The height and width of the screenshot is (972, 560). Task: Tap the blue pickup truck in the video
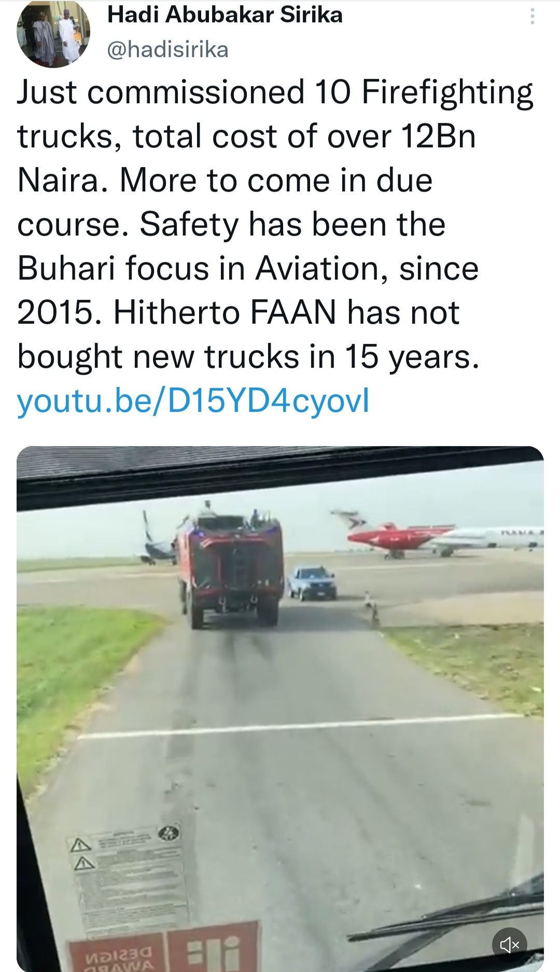tap(312, 582)
